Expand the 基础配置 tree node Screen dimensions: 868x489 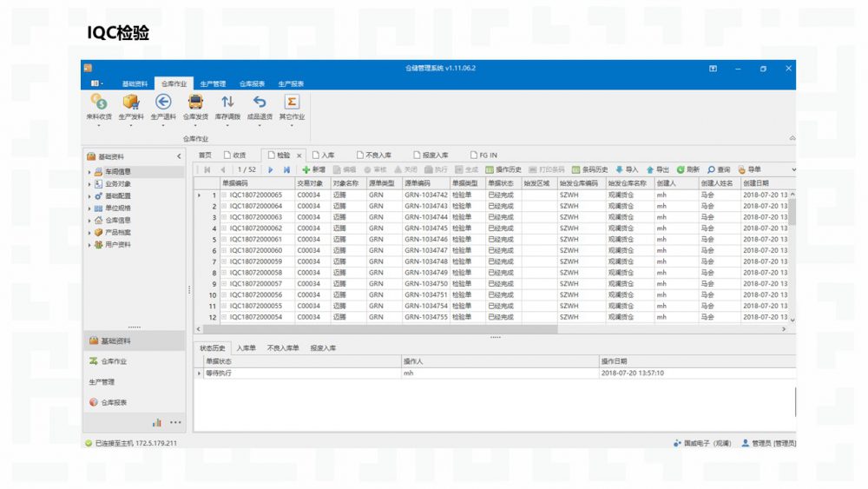tap(89, 196)
